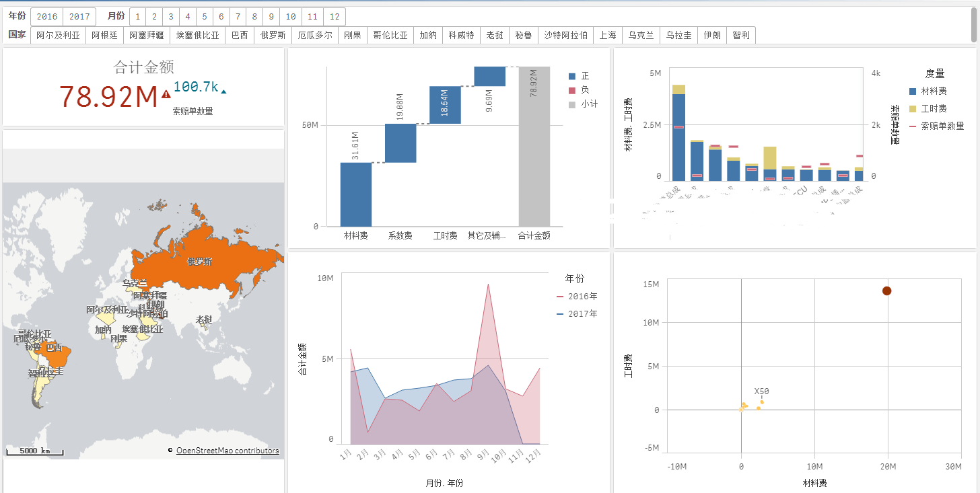Pick month 12 in the 月份 filter
Image resolution: width=980 pixels, height=493 pixels.
pyautogui.click(x=335, y=17)
